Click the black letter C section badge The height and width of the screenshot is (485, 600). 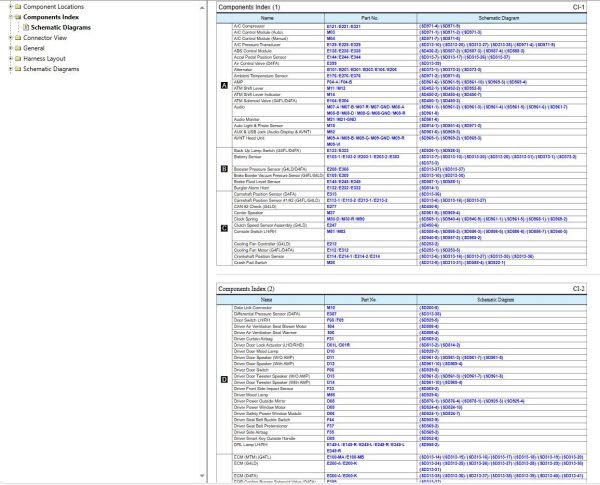(224, 228)
